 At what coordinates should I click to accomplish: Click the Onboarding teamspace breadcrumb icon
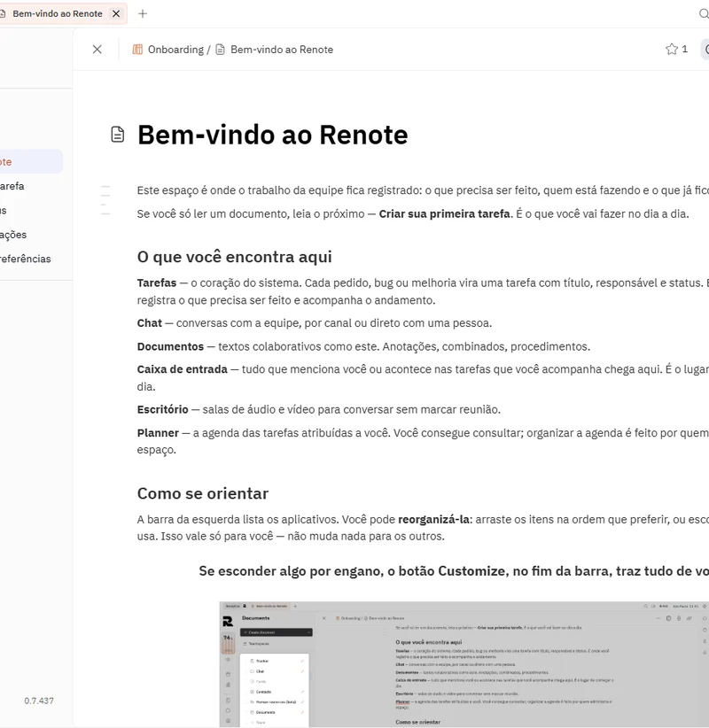(137, 50)
